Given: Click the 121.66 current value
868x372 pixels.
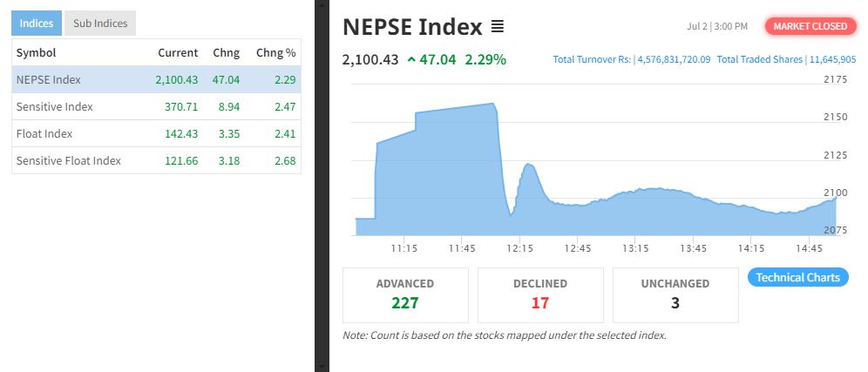Looking at the screenshot, I should 181,160.
